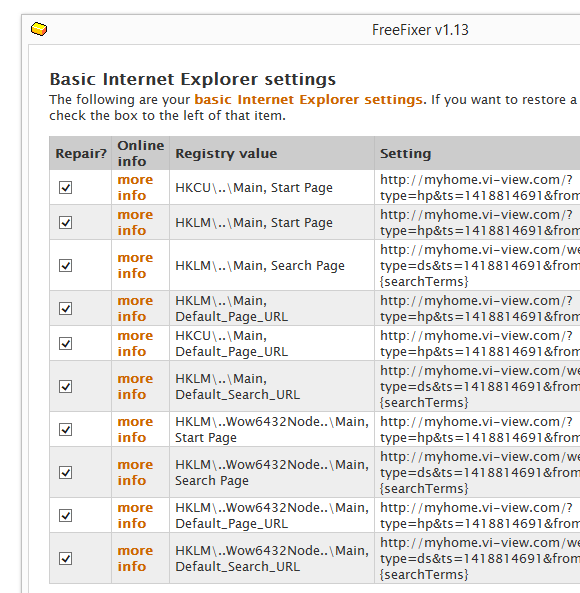The height and width of the screenshot is (593, 580).
Task: Uncheck repair box for HKLM Main Start Page
Action: [x=65, y=222]
